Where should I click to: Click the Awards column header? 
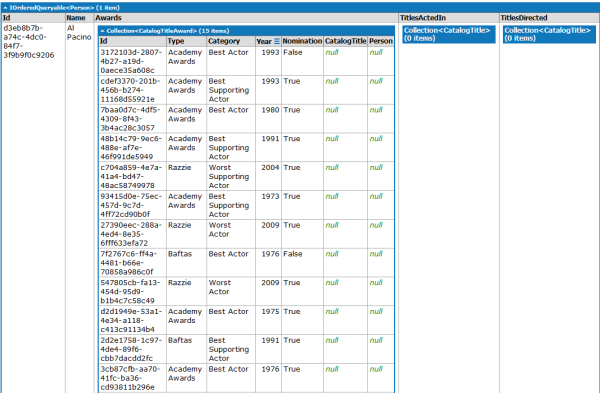coord(108,18)
